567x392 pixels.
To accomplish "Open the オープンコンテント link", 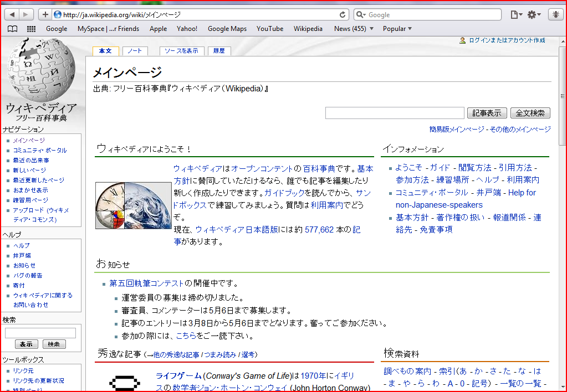I will pos(262,168).
